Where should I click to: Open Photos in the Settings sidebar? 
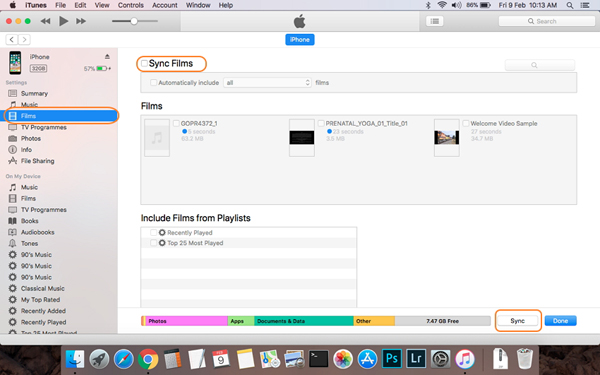31,138
